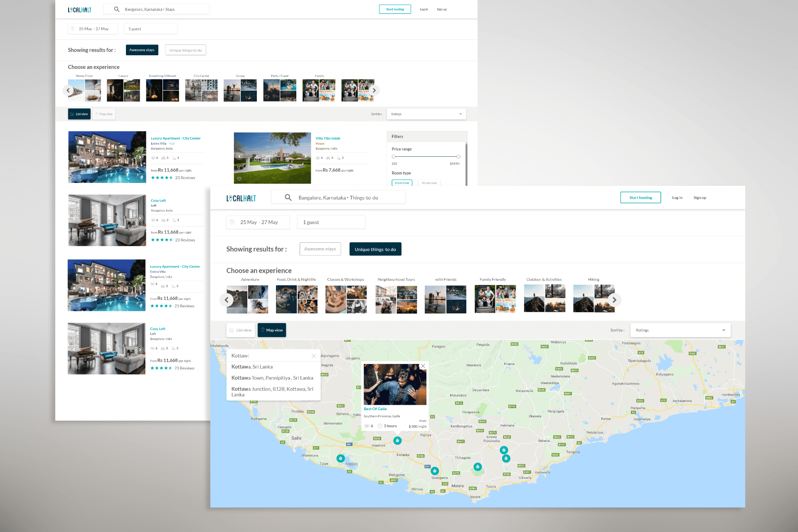Switch to List view in front window
The width and height of the screenshot is (798, 532).
click(241, 330)
